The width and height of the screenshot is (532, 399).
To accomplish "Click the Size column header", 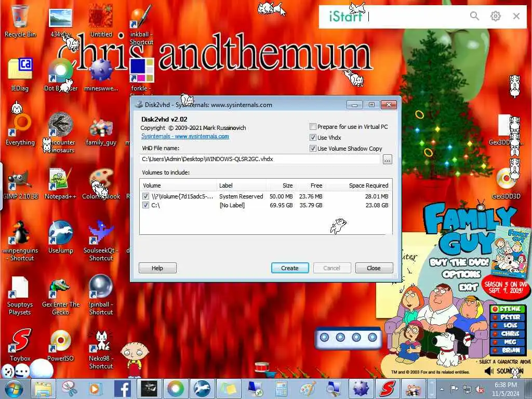I will click(x=281, y=185).
